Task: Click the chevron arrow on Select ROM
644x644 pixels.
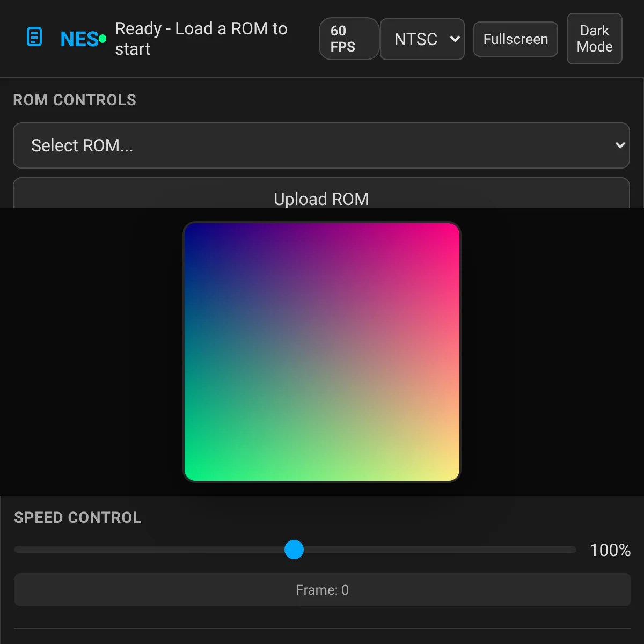Action: click(620, 145)
